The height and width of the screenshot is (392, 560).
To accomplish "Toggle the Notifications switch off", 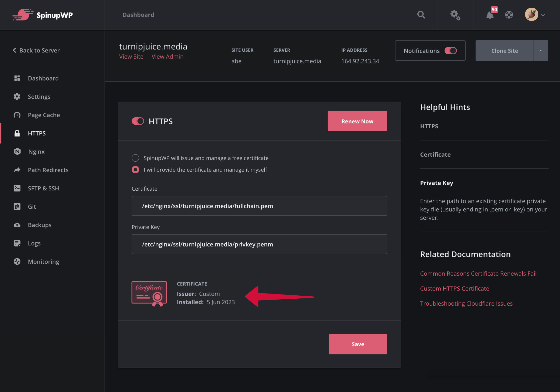I will [x=451, y=51].
